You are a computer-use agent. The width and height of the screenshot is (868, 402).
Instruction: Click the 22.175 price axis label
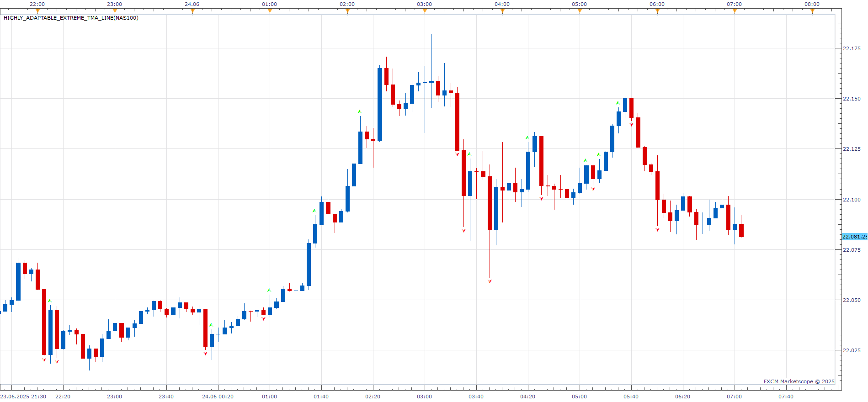click(852, 48)
